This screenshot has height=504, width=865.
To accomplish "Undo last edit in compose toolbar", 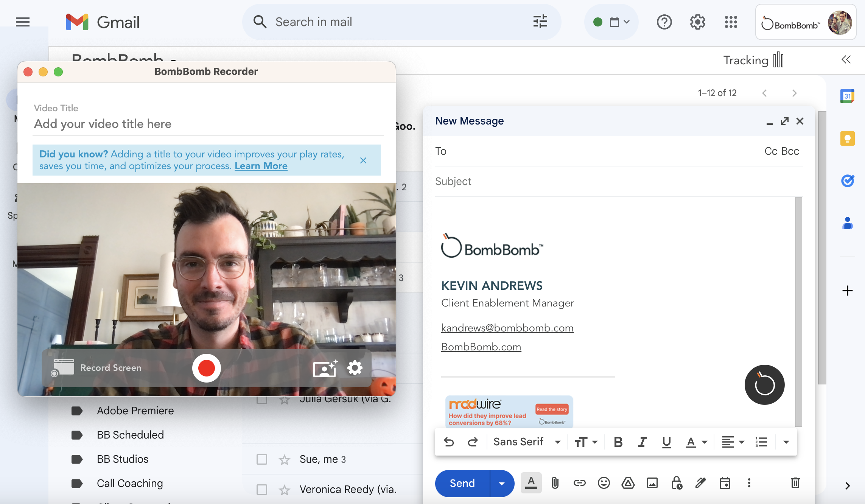I will [449, 442].
